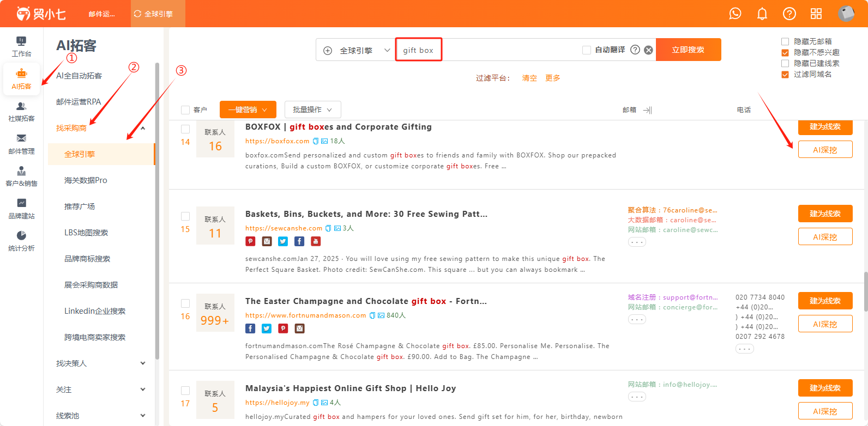Open AI全自动拓客 in the sidebar
Image resolution: width=868 pixels, height=426 pixels.
tap(79, 76)
